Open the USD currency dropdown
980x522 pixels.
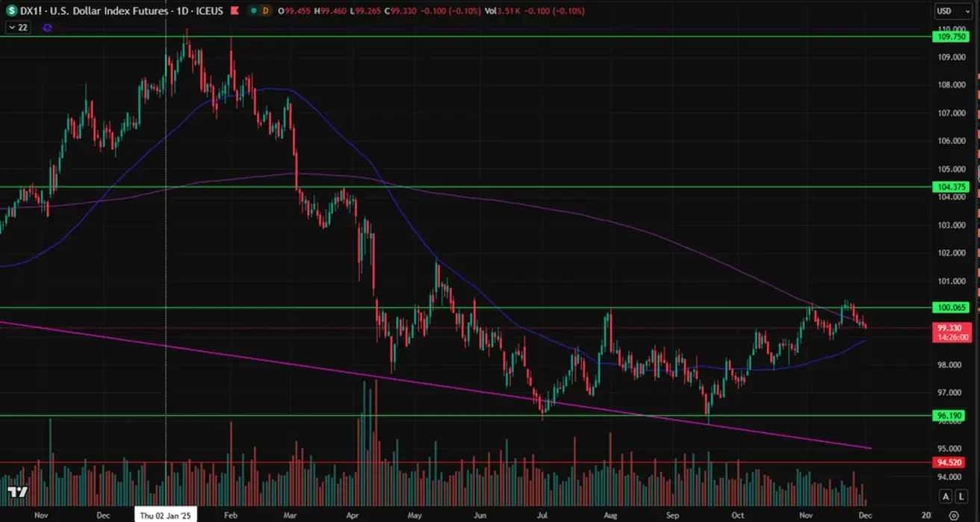(x=952, y=11)
